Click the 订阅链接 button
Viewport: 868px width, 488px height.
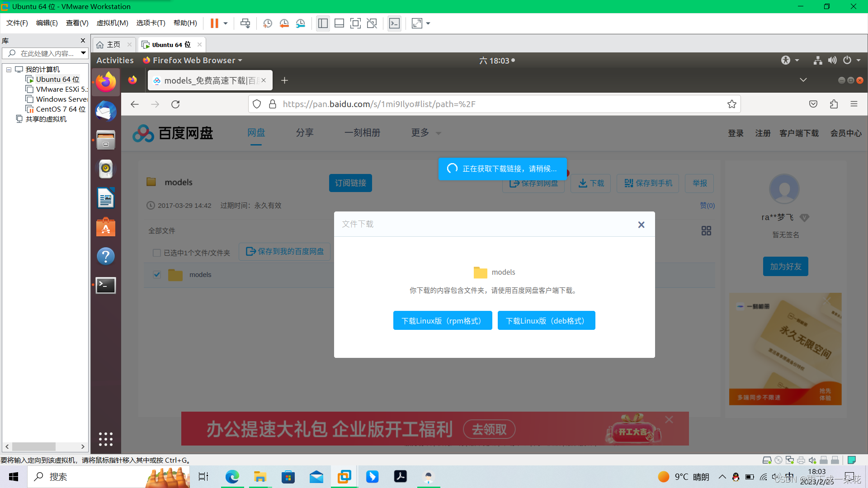(x=350, y=183)
